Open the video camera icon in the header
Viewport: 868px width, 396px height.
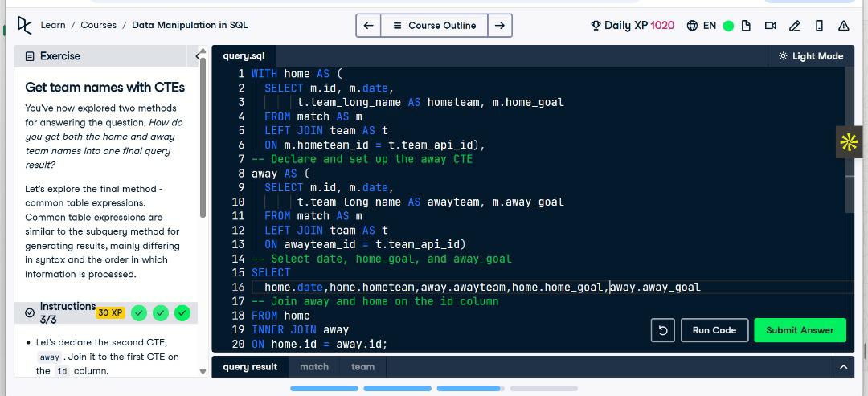(770, 26)
